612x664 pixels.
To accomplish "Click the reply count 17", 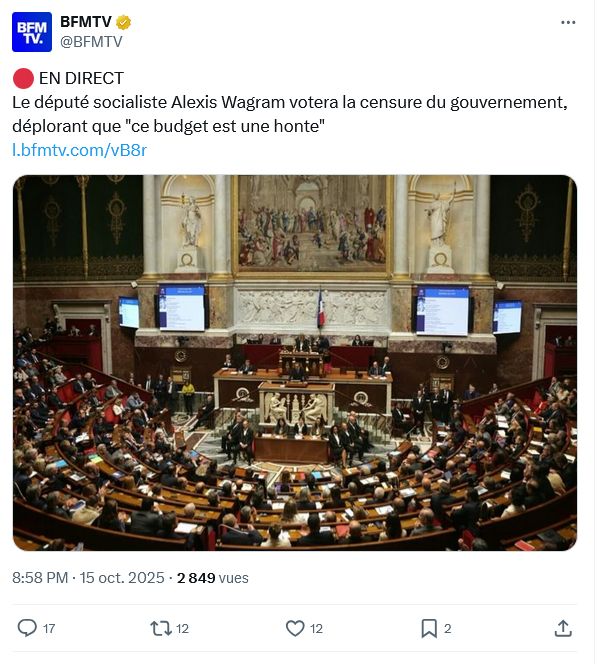I will [49, 629].
